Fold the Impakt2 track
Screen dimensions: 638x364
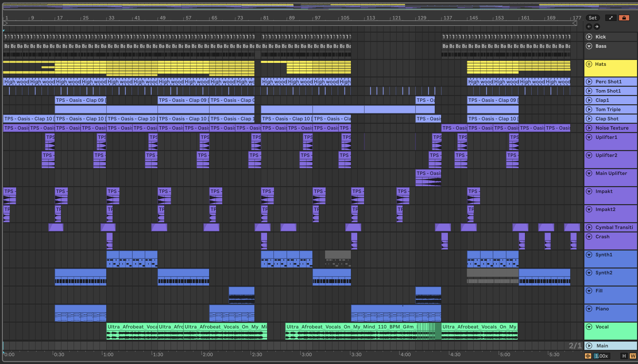(x=589, y=209)
